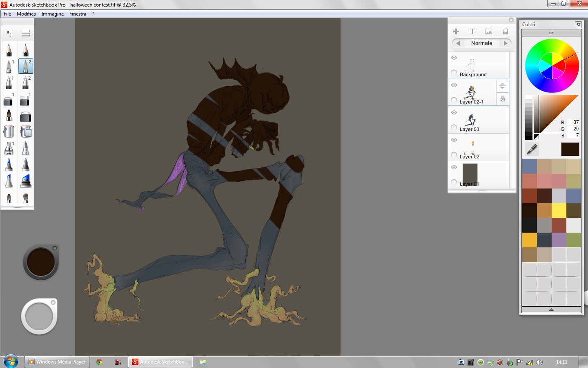This screenshot has width=588, height=368.
Task: Open the File menu
Action: tap(7, 13)
